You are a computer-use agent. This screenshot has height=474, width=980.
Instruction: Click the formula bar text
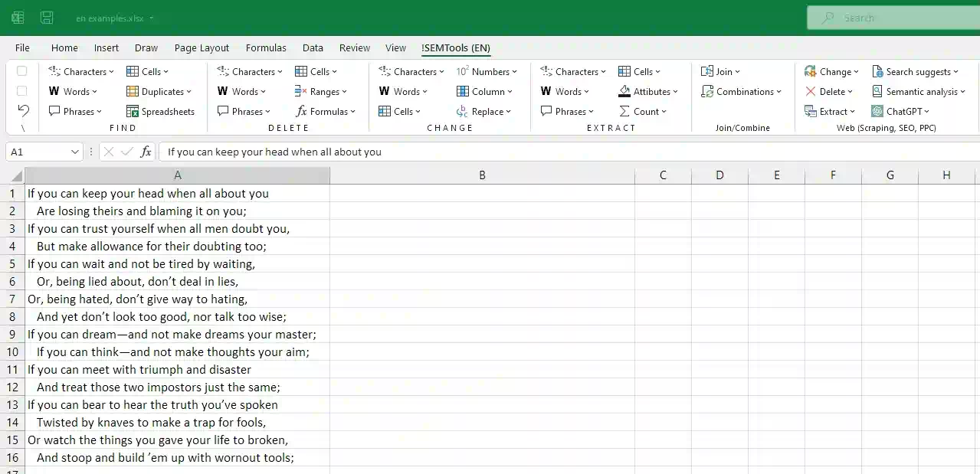tap(274, 152)
